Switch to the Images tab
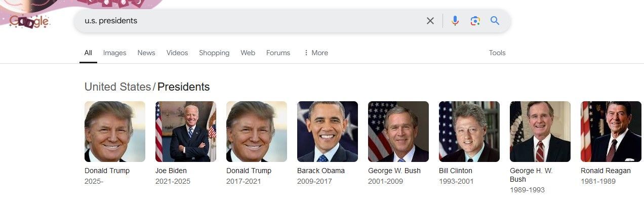 pyautogui.click(x=114, y=53)
